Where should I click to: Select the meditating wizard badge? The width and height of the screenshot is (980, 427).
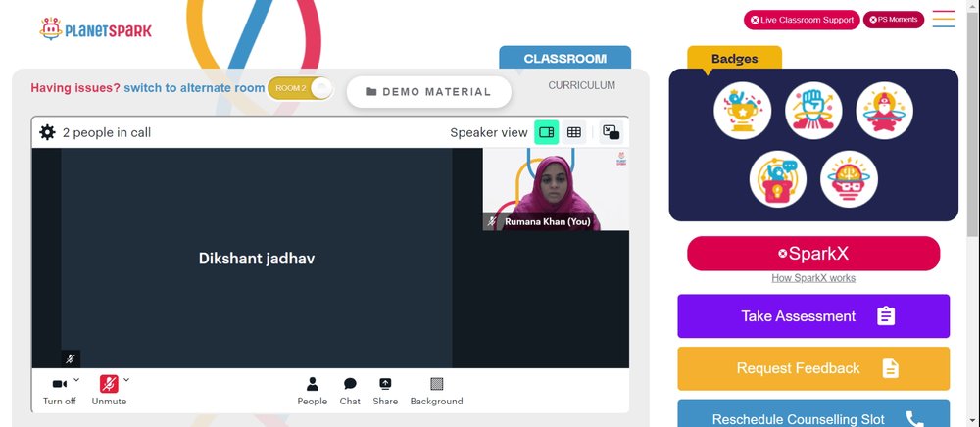[x=884, y=111]
